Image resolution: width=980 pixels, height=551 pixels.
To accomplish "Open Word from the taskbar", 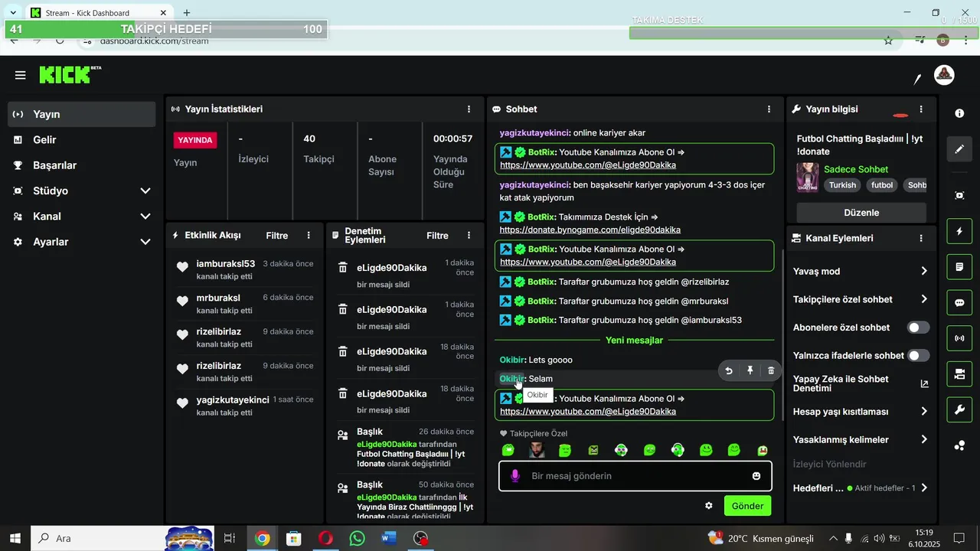I will [389, 539].
